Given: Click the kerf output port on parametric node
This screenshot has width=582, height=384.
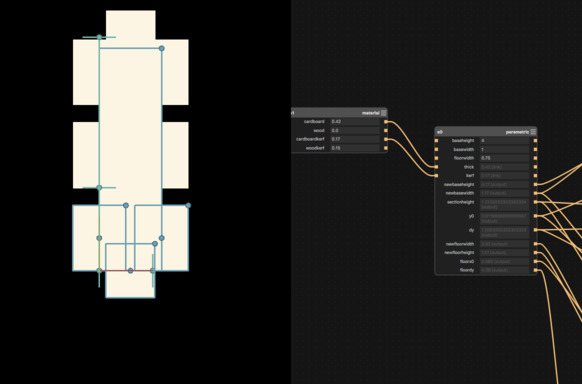Looking at the screenshot, I should click(x=535, y=175).
